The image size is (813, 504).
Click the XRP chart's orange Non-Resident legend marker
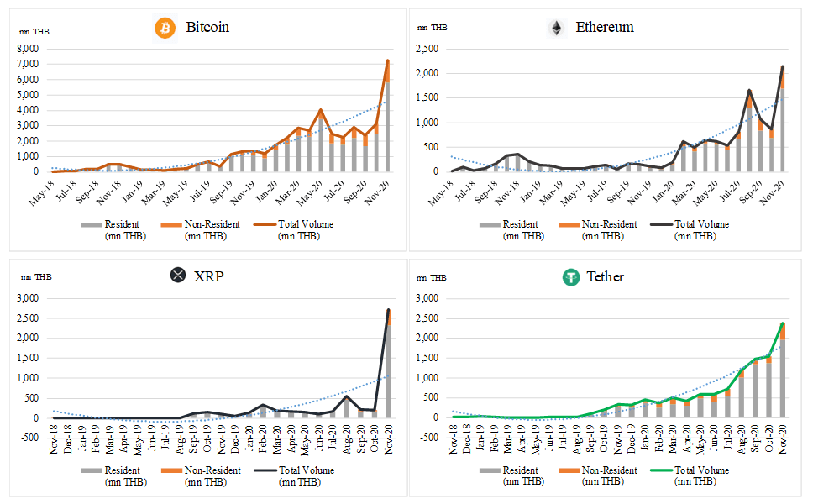[171, 470]
